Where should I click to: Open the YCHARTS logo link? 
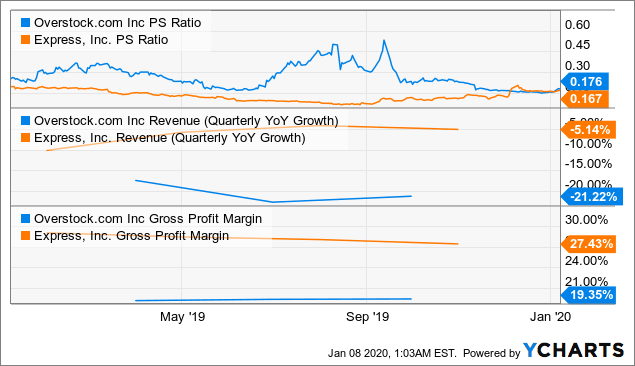tap(573, 350)
